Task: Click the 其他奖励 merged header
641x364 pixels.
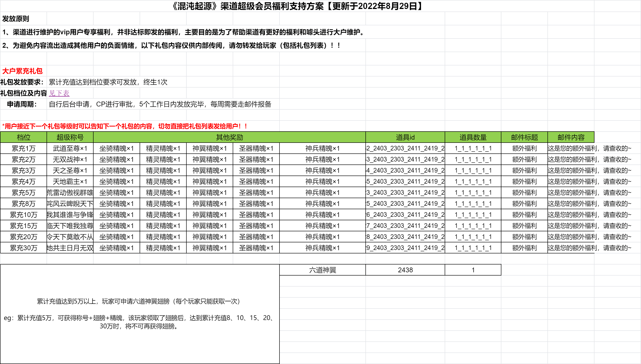Action: click(229, 137)
